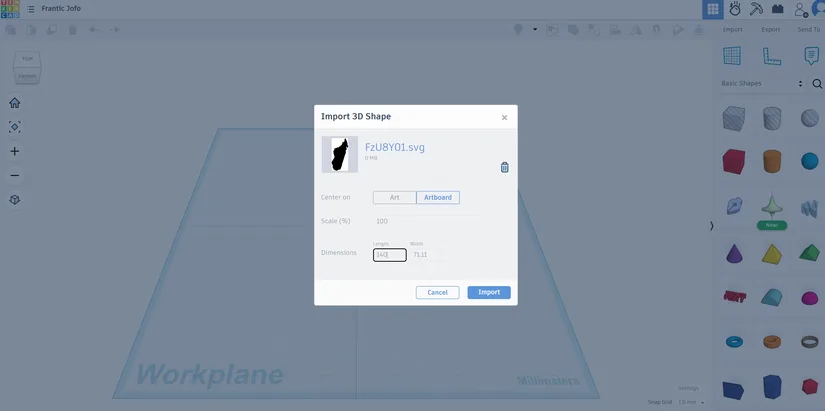This screenshot has width=825, height=411.
Task: Zoom in with plus button
Action: pos(15,152)
